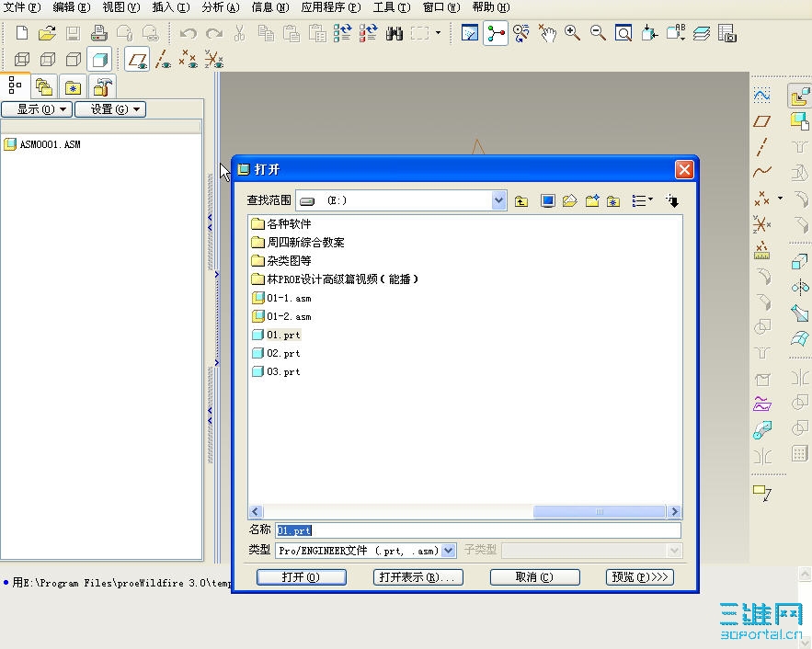Click the Undo arrow icon

188,34
